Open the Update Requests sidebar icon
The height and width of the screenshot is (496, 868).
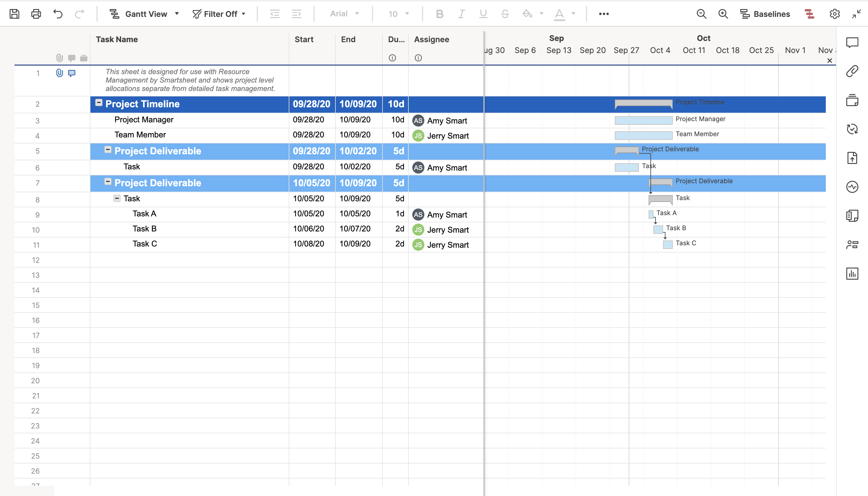coord(852,129)
